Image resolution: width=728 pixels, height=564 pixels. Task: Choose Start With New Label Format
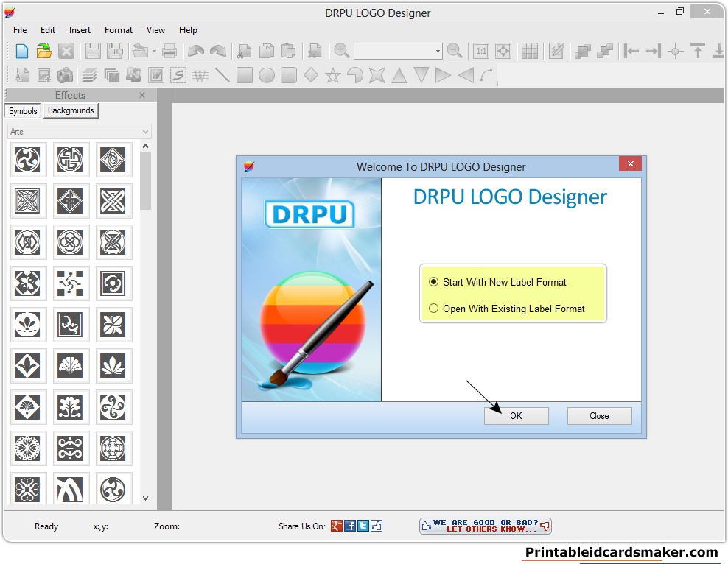coord(497,282)
